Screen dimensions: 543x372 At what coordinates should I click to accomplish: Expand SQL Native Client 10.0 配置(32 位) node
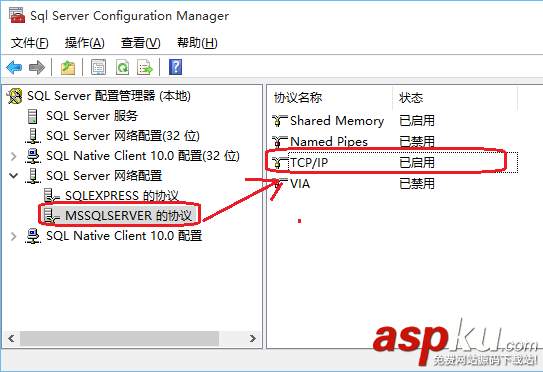(x=14, y=156)
